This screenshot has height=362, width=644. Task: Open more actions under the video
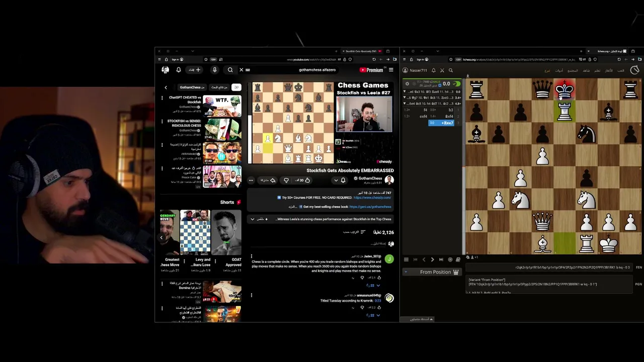[251, 180]
